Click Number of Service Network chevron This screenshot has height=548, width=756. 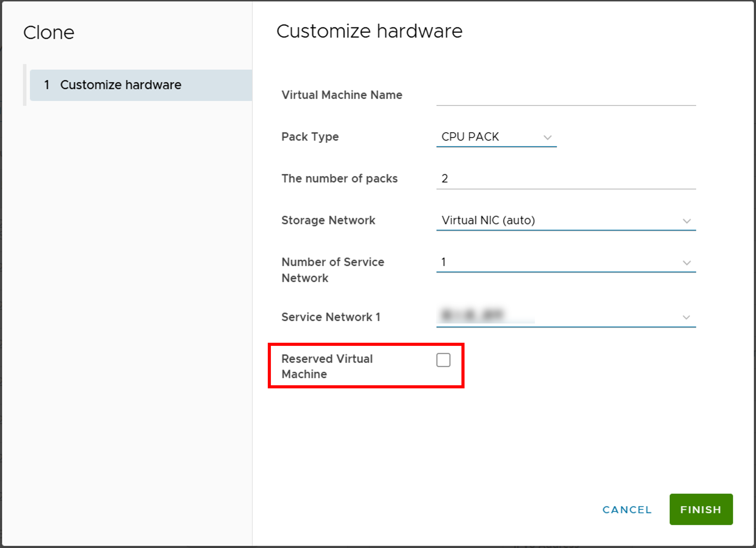pos(686,263)
